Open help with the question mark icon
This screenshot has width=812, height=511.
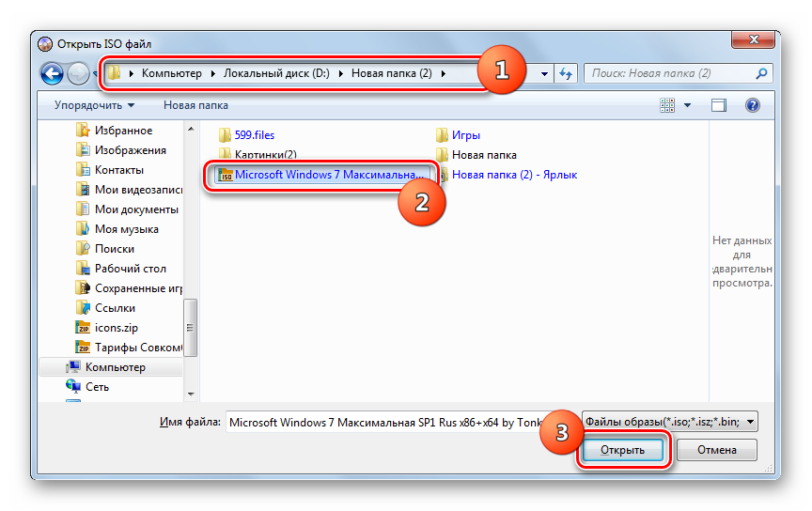(x=753, y=105)
